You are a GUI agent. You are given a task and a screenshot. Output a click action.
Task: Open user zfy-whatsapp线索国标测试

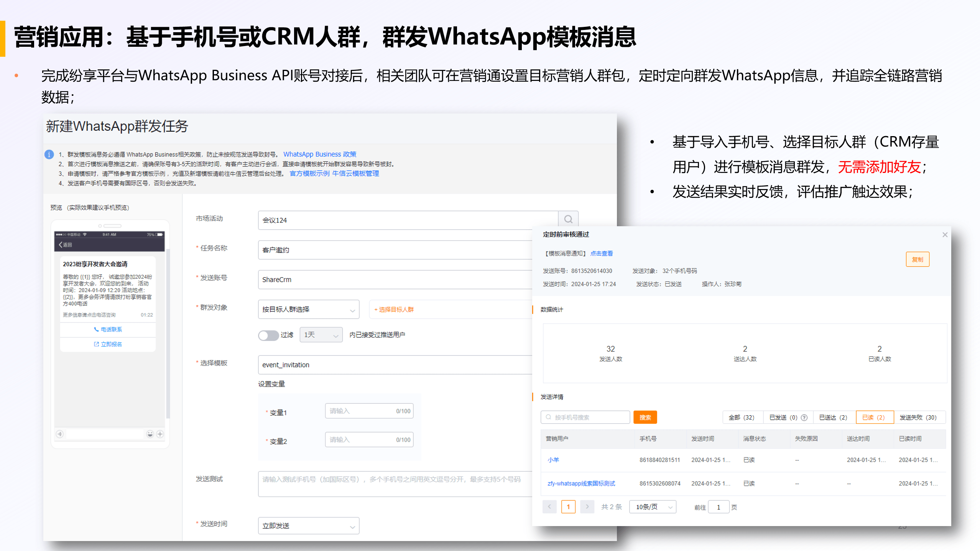[x=581, y=484]
